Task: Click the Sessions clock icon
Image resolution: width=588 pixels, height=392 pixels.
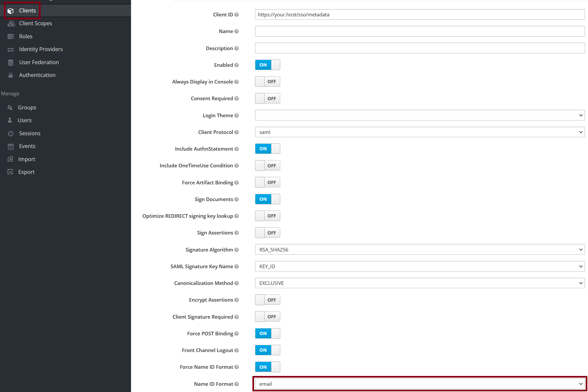Action: (10, 133)
